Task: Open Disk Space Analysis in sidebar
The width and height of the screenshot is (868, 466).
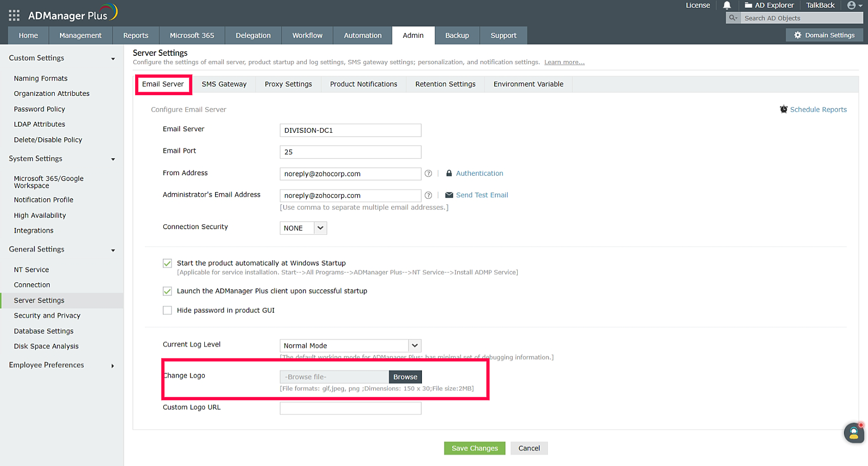Action: 46,346
